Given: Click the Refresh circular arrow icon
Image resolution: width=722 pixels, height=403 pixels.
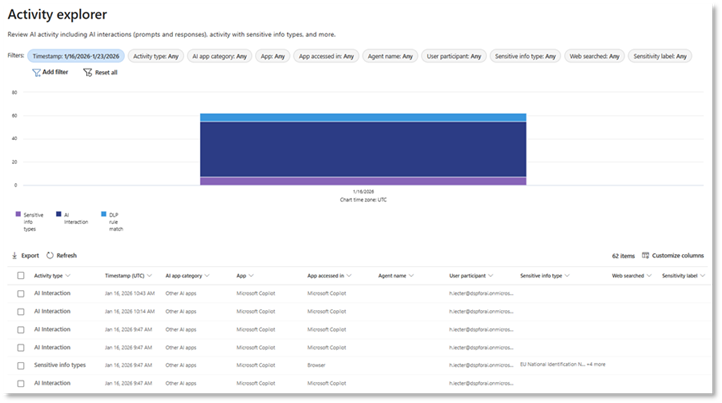Looking at the screenshot, I should coord(51,256).
